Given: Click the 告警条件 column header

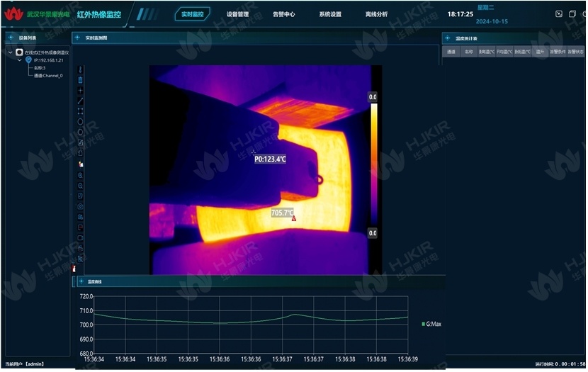Looking at the screenshot, I should pyautogui.click(x=558, y=52).
